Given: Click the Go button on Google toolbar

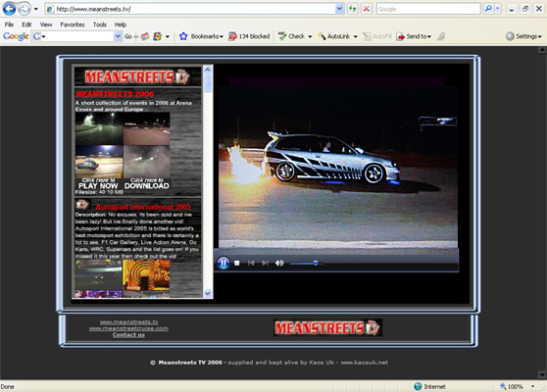Looking at the screenshot, I should pyautogui.click(x=128, y=36).
